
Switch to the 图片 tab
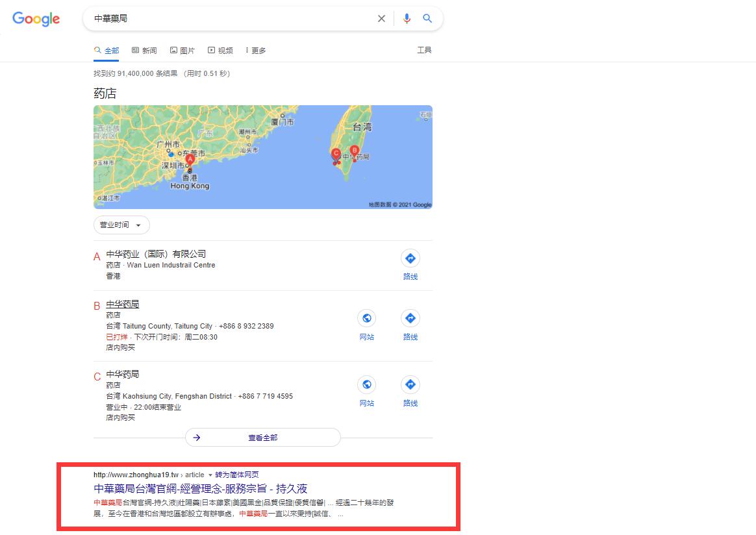(183, 50)
